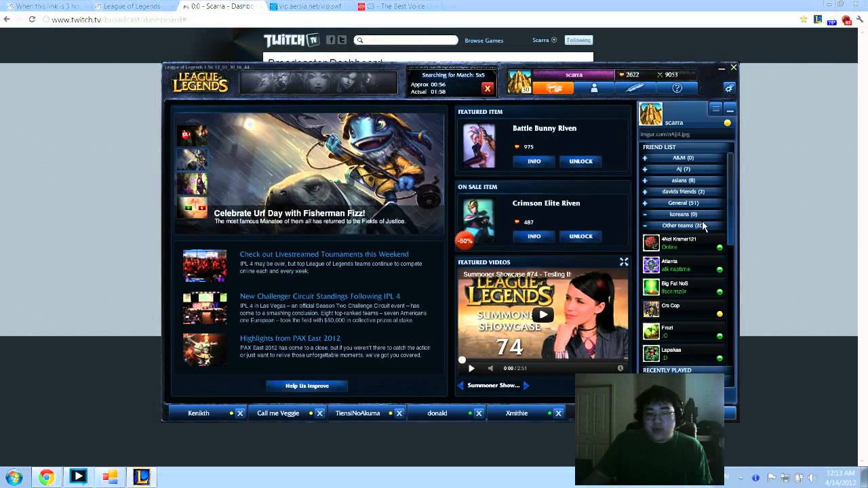
Task: Expand the General (51) friend group
Action: [x=684, y=203]
